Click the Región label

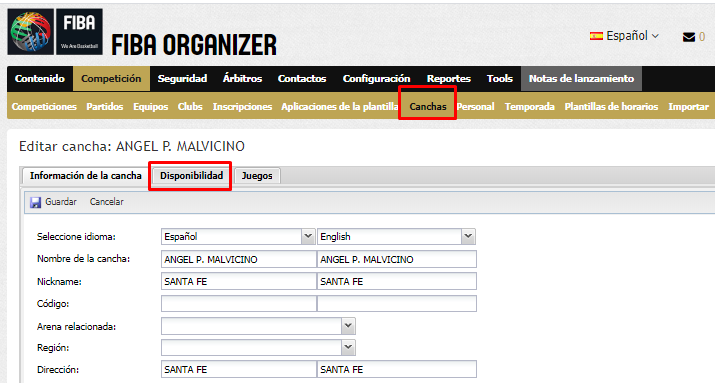coord(53,347)
